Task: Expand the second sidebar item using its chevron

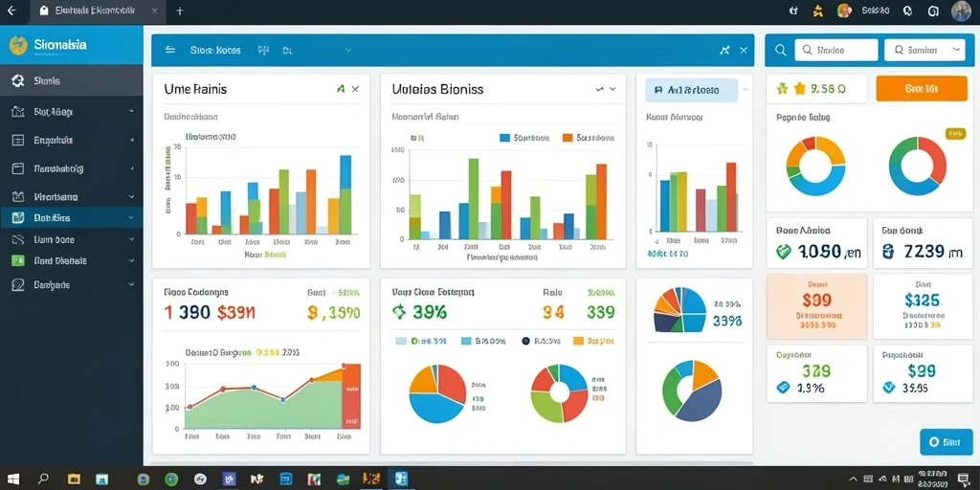Action: pos(131,111)
